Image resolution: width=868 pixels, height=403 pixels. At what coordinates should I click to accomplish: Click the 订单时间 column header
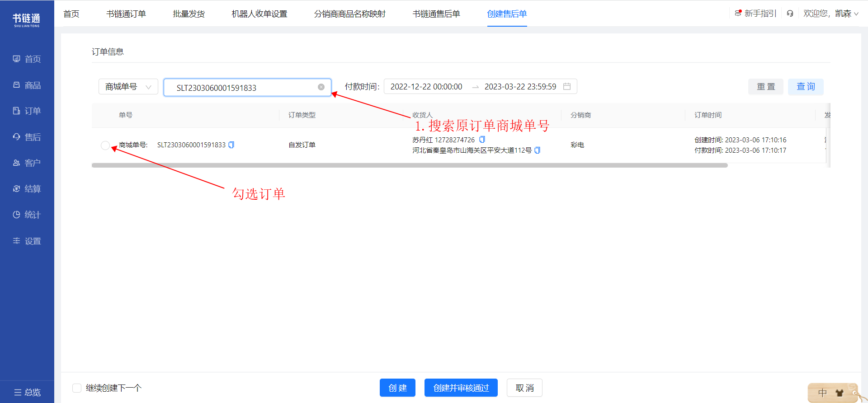pyautogui.click(x=708, y=115)
